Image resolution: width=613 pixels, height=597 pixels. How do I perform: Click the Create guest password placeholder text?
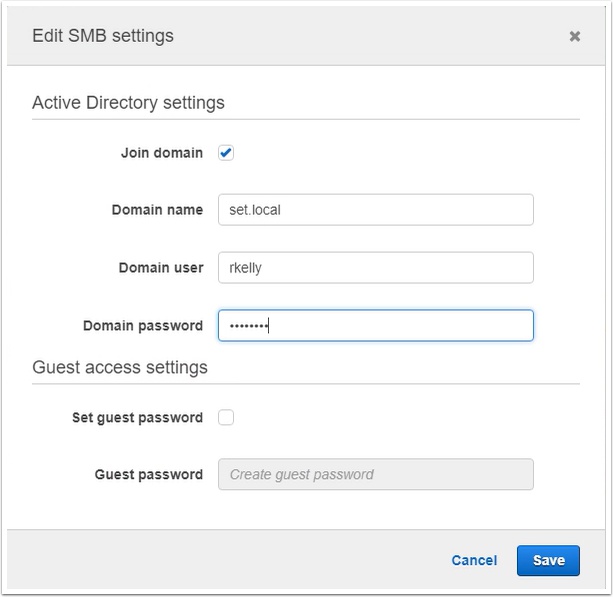301,475
